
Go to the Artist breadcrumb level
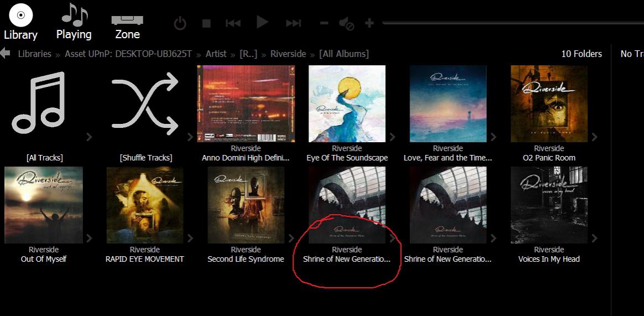216,54
